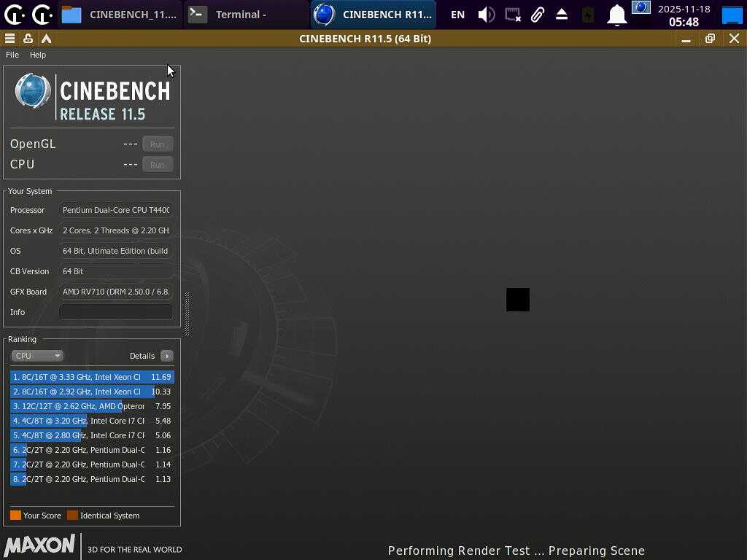Open the clipboard paperclip tray icon
This screenshot has width=747, height=560.
538,15
